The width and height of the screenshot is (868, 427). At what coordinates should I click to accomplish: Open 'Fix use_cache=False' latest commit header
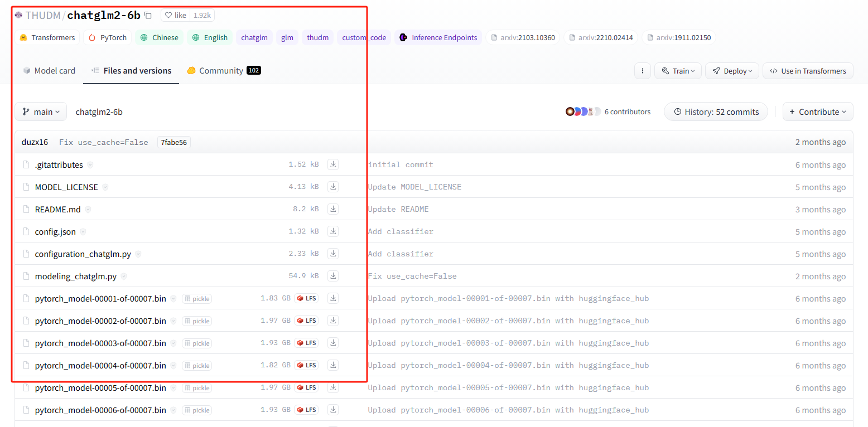click(x=104, y=142)
